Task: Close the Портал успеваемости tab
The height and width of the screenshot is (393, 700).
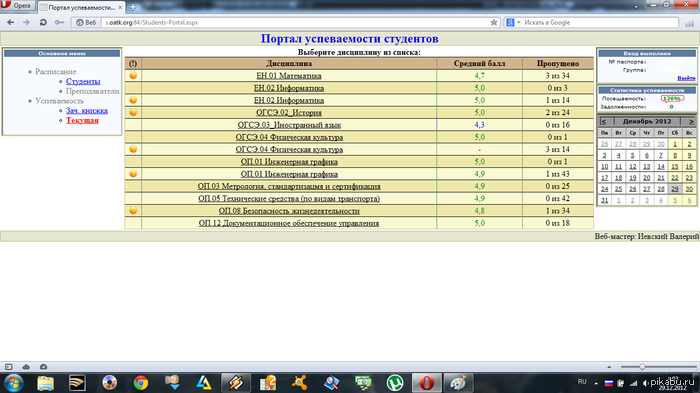Action: [x=120, y=7]
